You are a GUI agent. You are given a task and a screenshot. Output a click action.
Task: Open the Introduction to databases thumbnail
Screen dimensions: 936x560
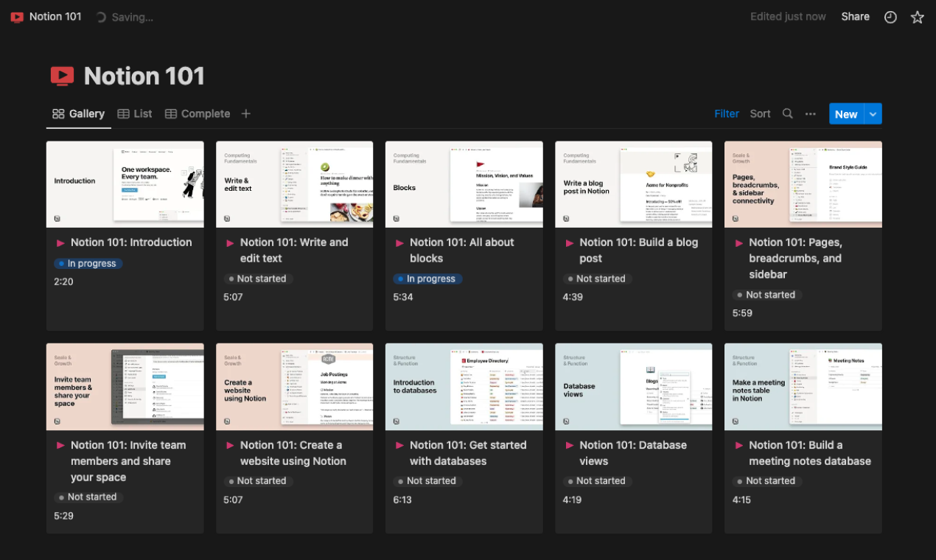[464, 387]
